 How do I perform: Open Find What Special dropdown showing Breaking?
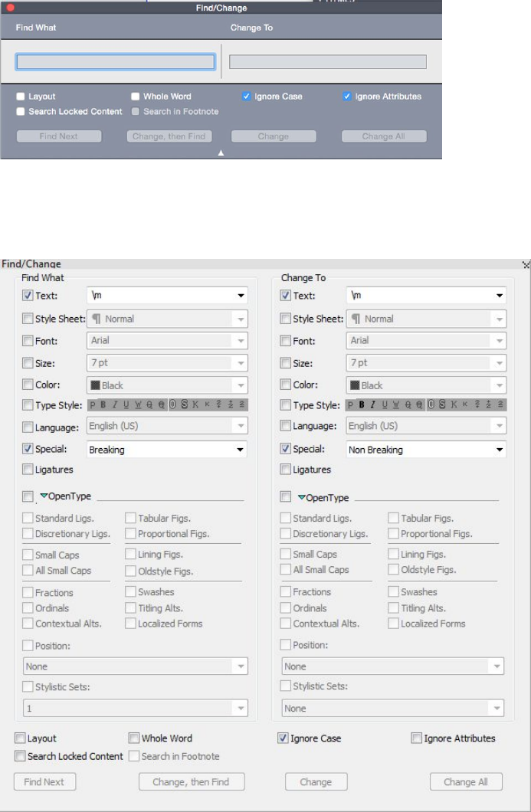pyautogui.click(x=167, y=450)
